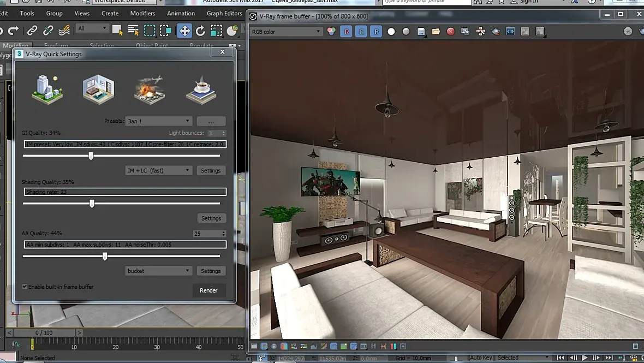644x363 pixels.
Task: Choose the interior room preset icon
Action: pyautogui.click(x=99, y=89)
